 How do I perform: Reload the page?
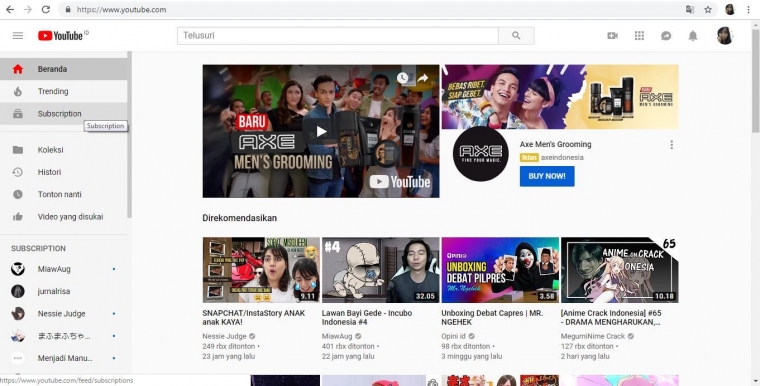(x=46, y=9)
